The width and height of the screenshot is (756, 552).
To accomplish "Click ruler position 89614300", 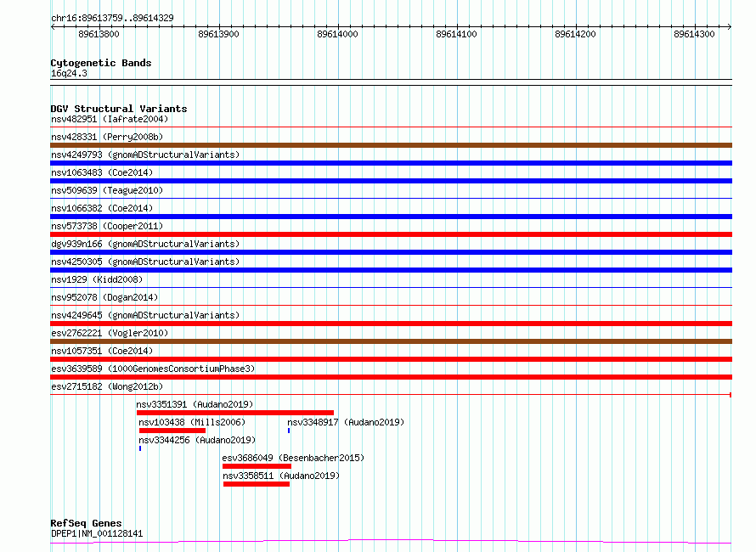I will [x=694, y=34].
